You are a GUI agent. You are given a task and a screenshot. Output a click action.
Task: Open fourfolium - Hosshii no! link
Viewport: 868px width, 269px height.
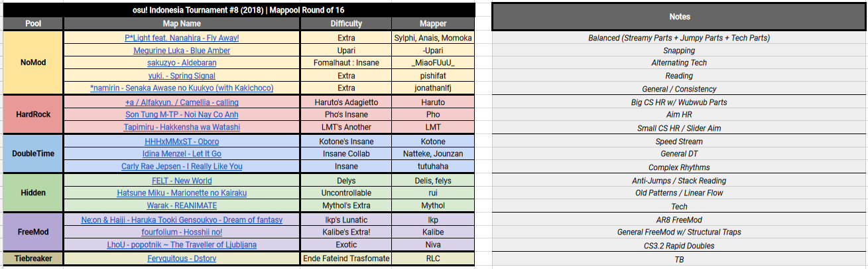pos(182,232)
